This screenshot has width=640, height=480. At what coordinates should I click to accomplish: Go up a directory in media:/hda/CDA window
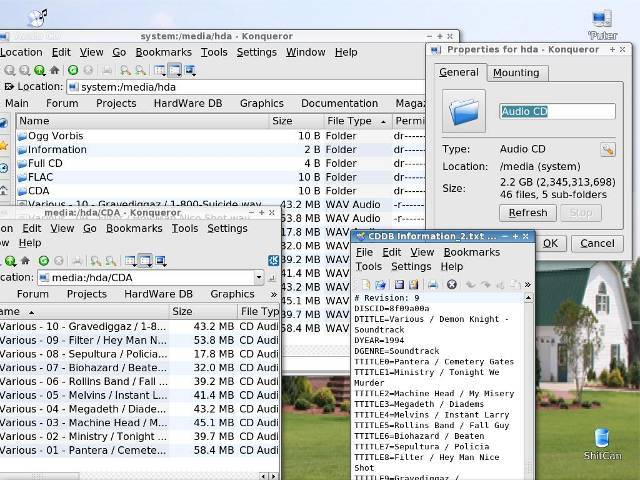tap(10, 260)
